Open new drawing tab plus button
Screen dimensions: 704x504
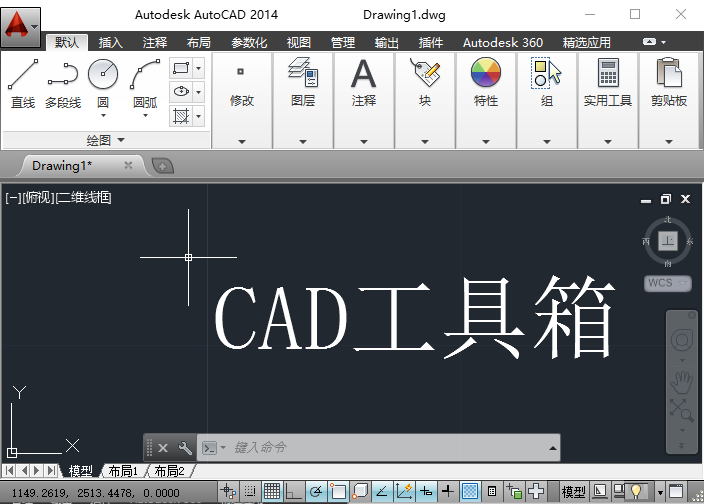(162, 167)
